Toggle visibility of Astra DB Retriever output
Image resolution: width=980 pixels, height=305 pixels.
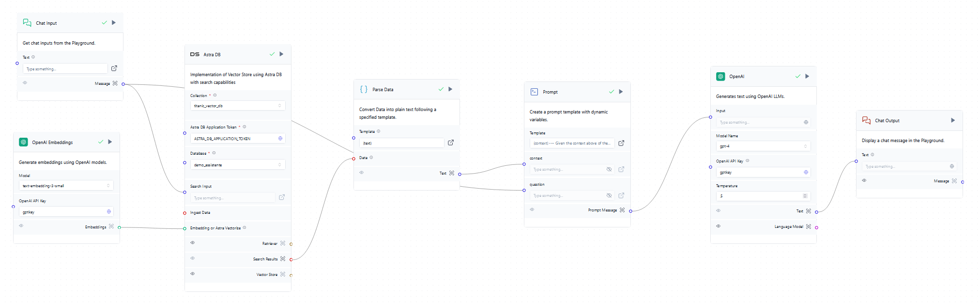[x=193, y=242]
